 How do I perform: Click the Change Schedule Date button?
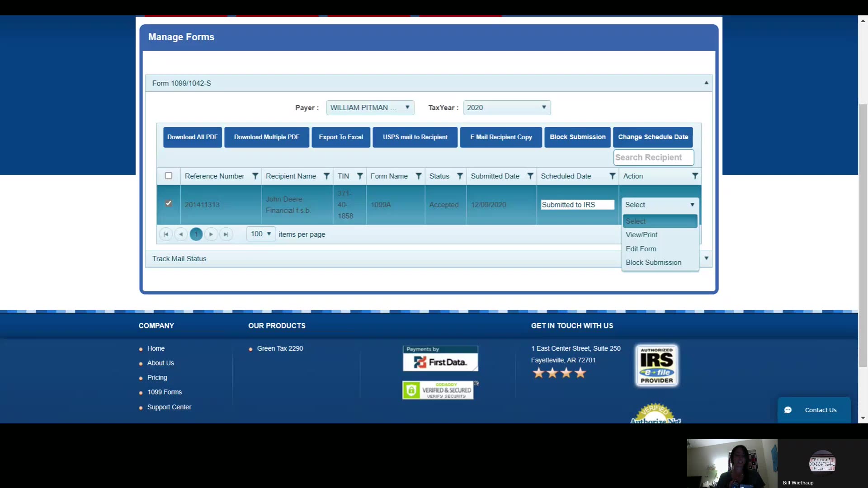click(x=653, y=137)
